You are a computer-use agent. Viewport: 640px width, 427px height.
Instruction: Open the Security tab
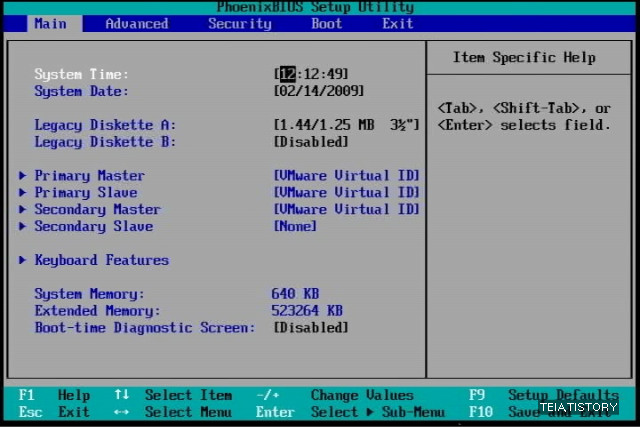(x=240, y=24)
